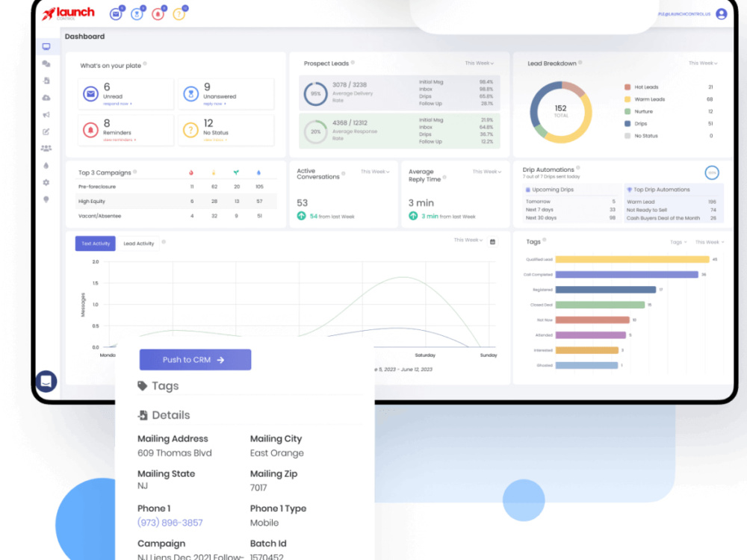Open the document import sidebar icon
This screenshot has height=560, width=747.
[x=46, y=81]
